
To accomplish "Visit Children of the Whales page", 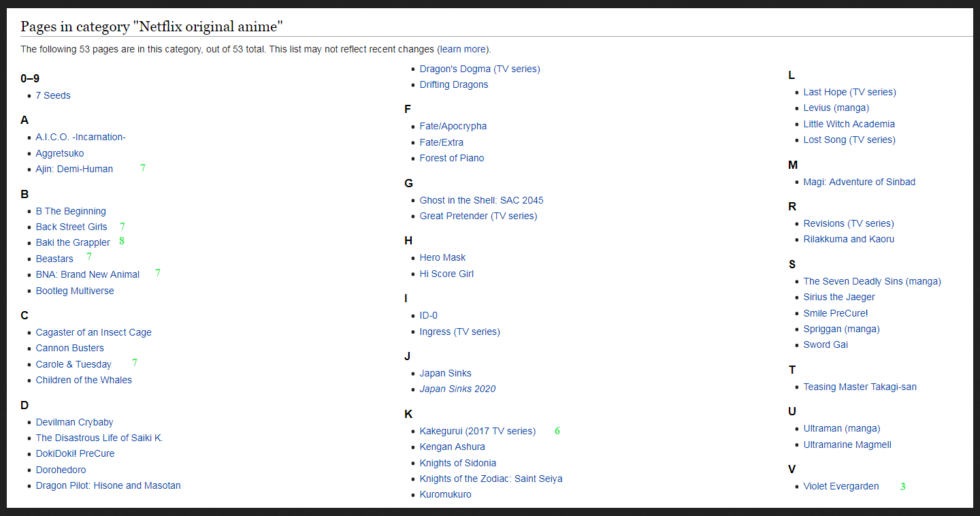I will (84, 380).
